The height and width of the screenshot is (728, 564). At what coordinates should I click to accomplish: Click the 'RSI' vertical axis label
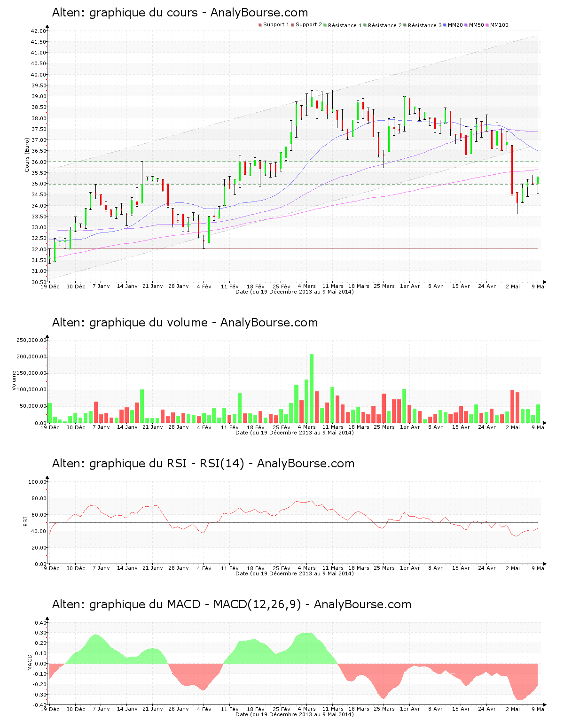click(x=25, y=521)
